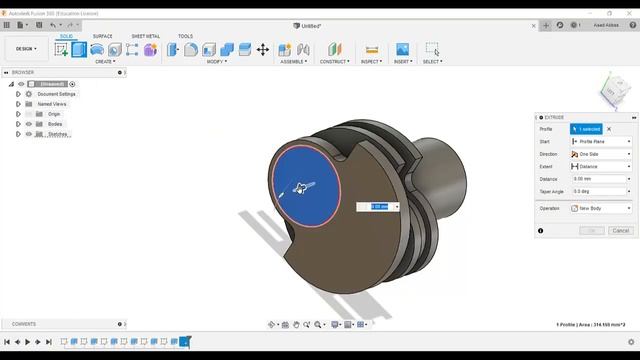The image size is (640, 360).
Task: Open the Create Form purple icon
Action: click(x=150, y=50)
